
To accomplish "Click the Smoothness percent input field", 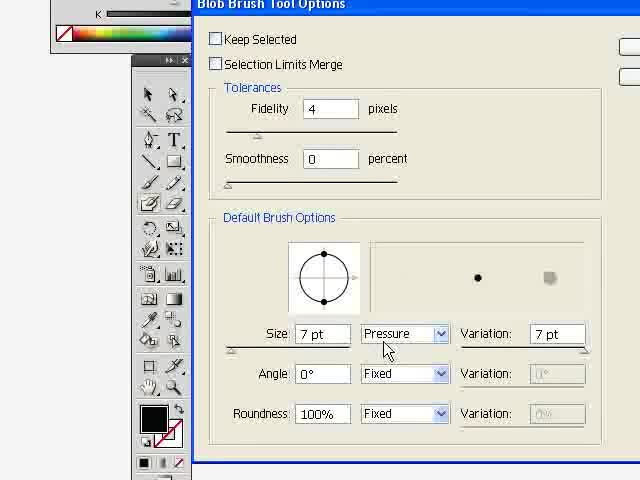I will click(331, 159).
